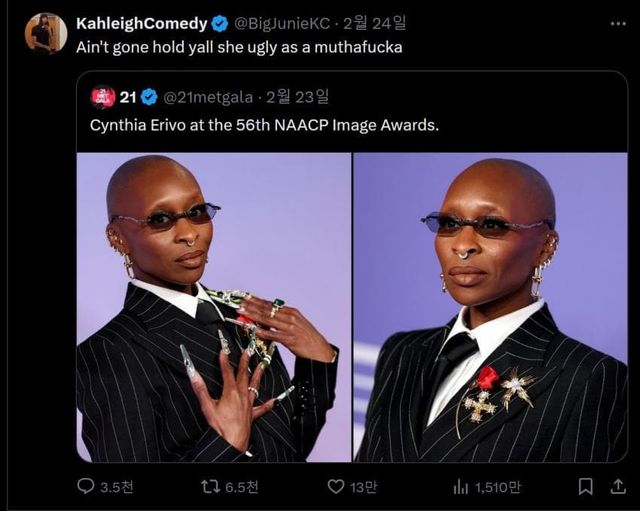Like the tweet with the heart icon
The height and width of the screenshot is (511, 640).
(336, 486)
